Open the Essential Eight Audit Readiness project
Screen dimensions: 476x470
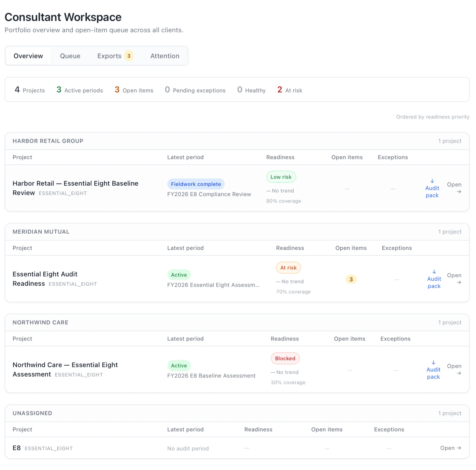(454, 279)
